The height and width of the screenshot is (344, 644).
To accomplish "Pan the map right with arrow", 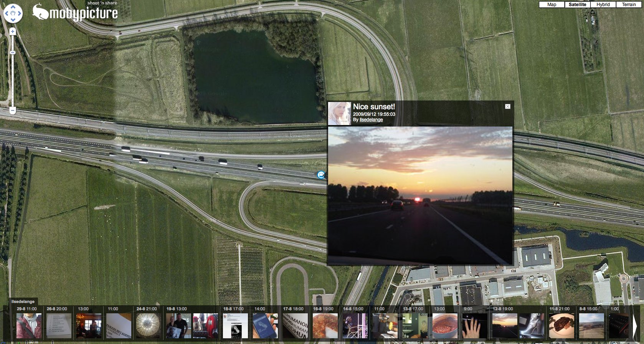I will pyautogui.click(x=19, y=14).
